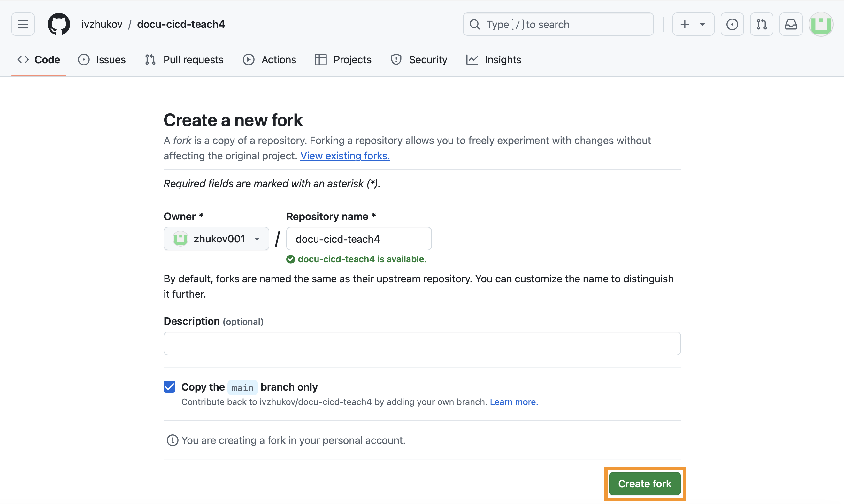Open the hamburger navigation menu
The image size is (844, 504).
pyautogui.click(x=23, y=24)
